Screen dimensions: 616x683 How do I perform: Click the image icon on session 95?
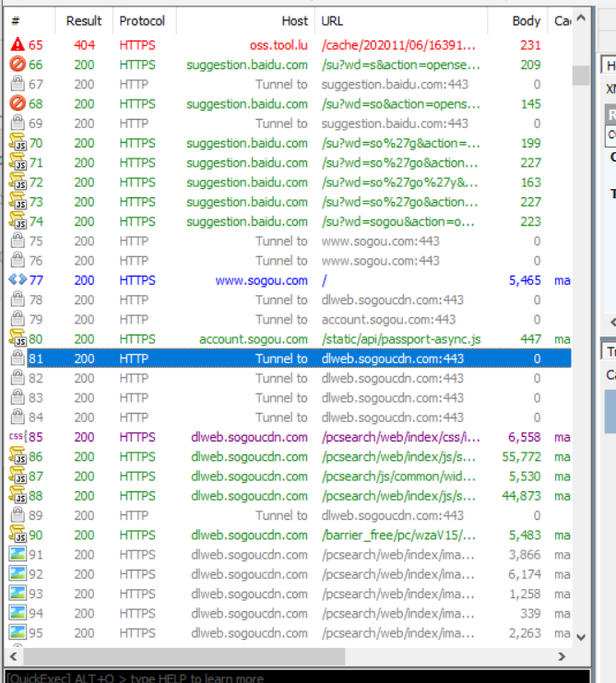18,633
